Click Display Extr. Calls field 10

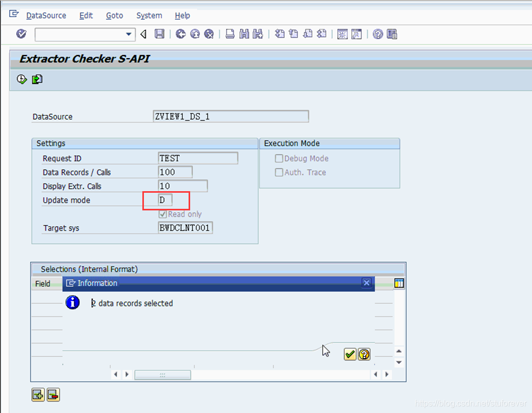pos(182,186)
